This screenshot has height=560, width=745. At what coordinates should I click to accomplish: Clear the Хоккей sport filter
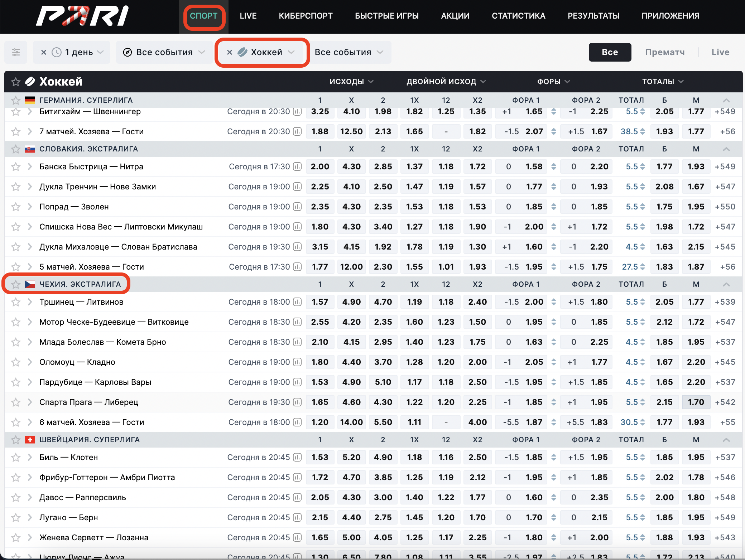[230, 52]
